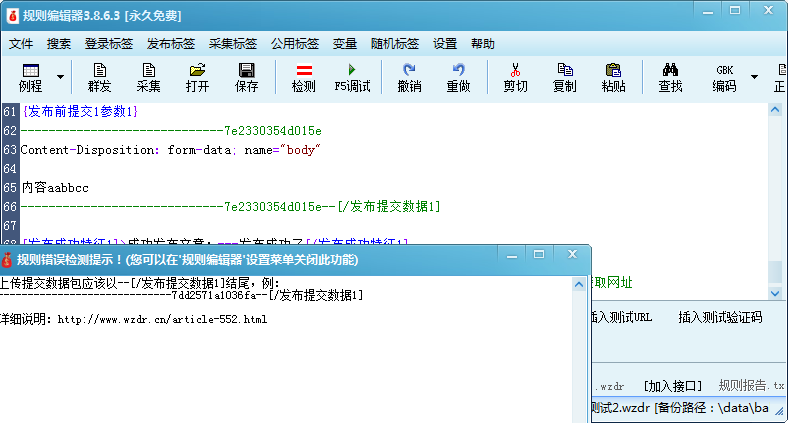Click line 66 ending [/发布提交数据1]
The width and height of the screenshot is (788, 423).
[231, 206]
